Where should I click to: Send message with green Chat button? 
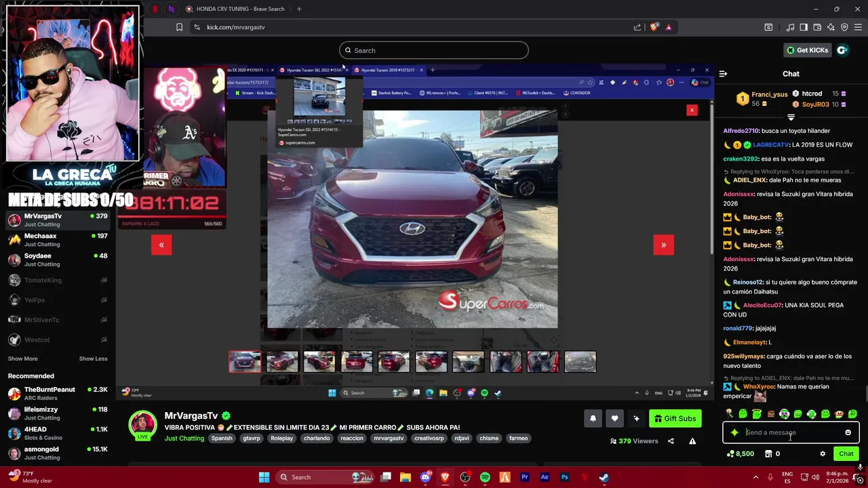846,454
